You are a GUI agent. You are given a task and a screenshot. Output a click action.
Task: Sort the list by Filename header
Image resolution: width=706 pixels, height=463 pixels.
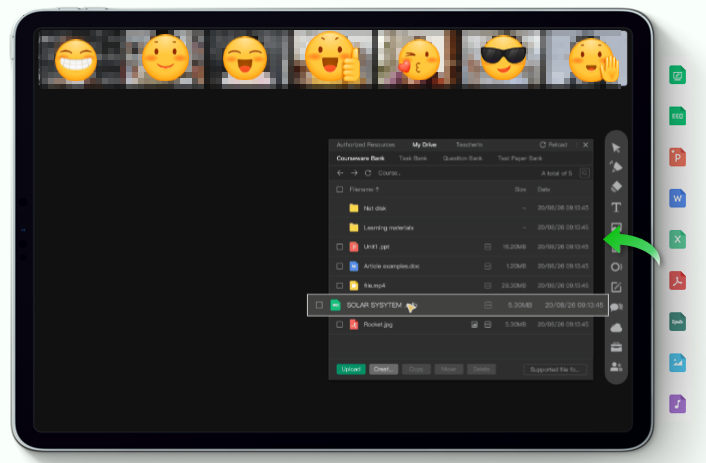364,190
